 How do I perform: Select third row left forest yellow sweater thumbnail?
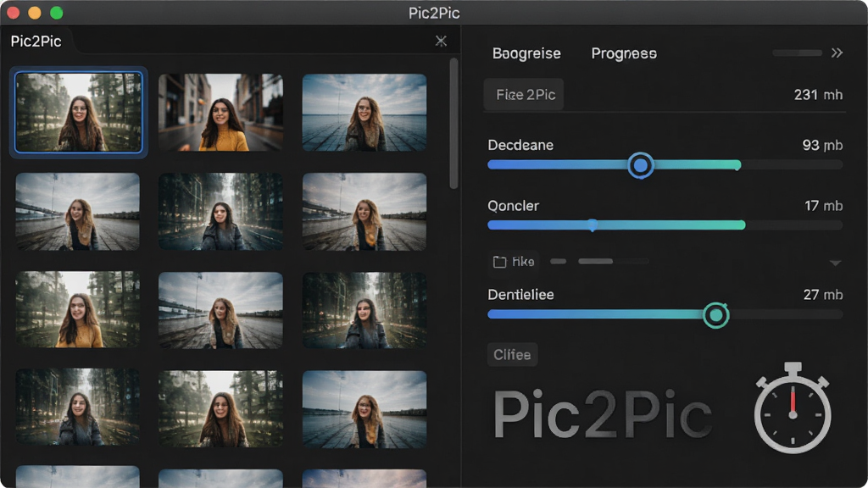77,310
